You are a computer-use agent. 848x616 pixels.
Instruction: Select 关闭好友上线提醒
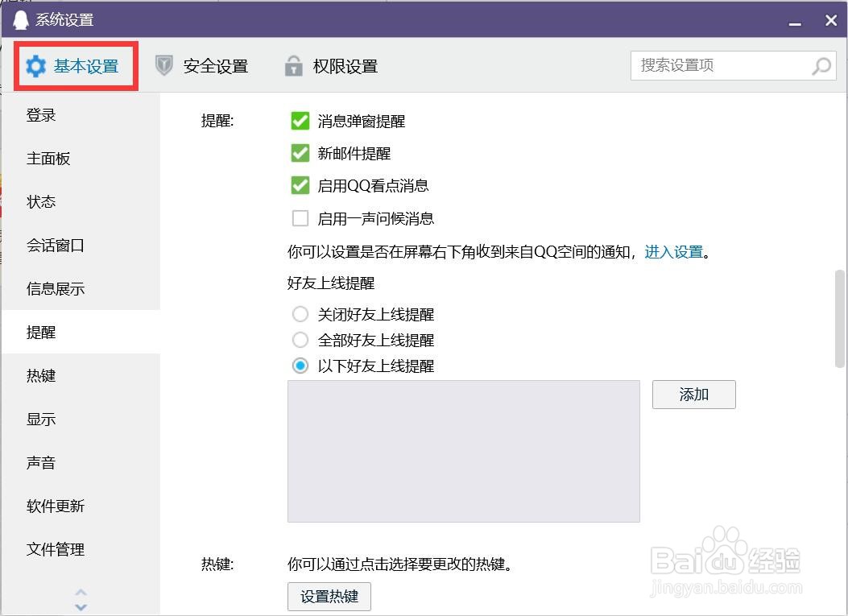click(300, 314)
